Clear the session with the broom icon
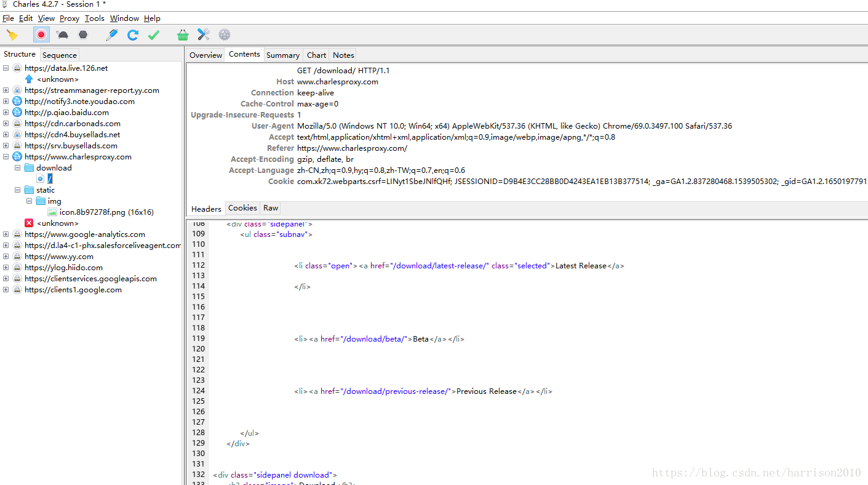The image size is (868, 485). tap(12, 35)
